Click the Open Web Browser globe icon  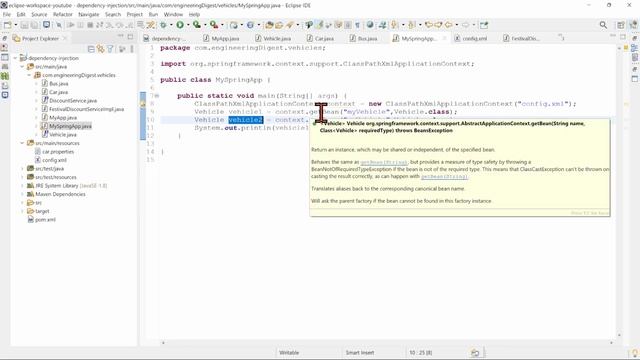pyautogui.click(x=370, y=25)
